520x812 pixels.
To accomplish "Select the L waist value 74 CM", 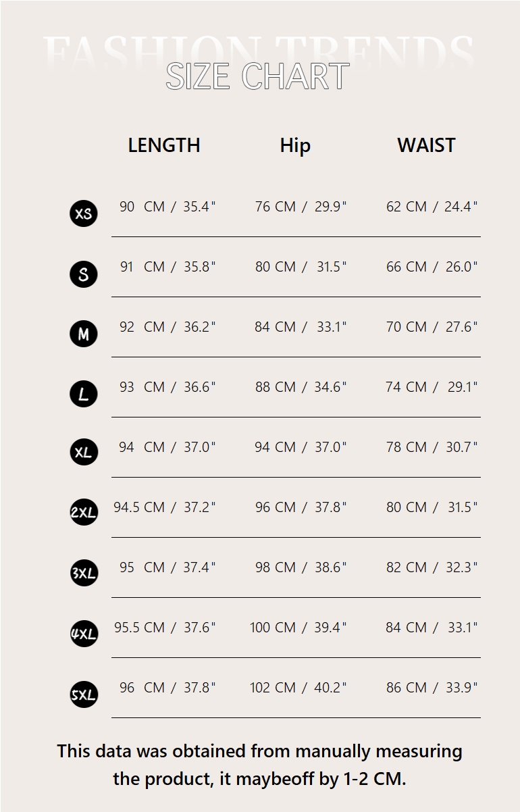I will [x=406, y=387].
